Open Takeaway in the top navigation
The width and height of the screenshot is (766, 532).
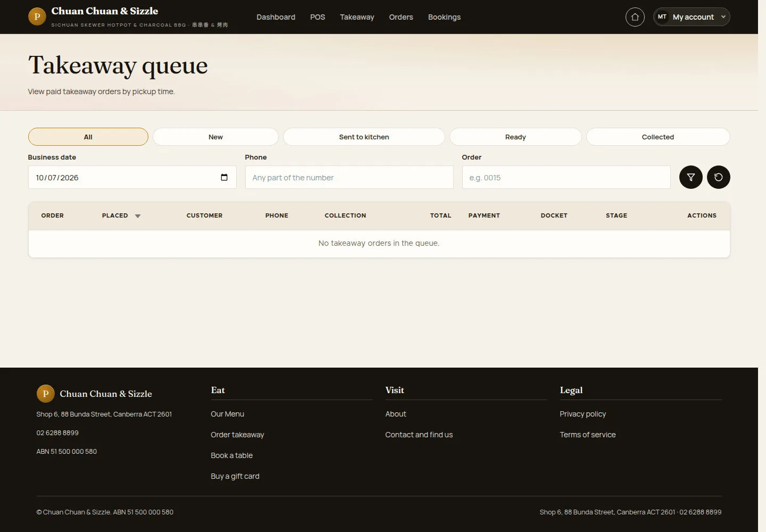tap(357, 17)
